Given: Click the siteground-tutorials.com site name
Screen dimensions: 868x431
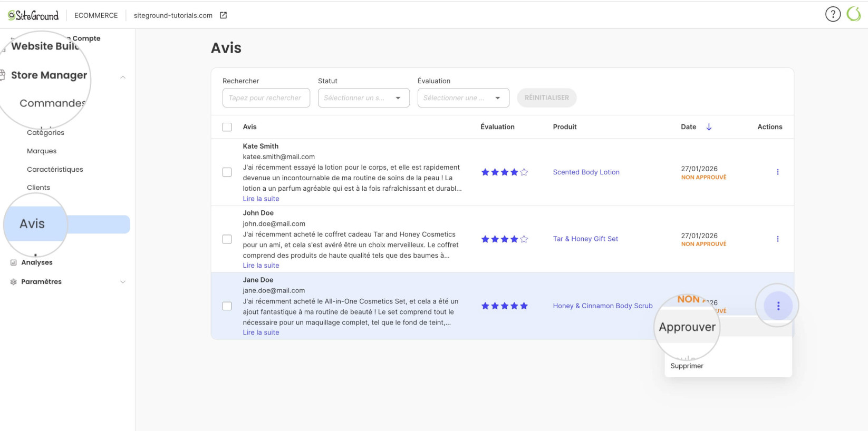Looking at the screenshot, I should point(173,15).
